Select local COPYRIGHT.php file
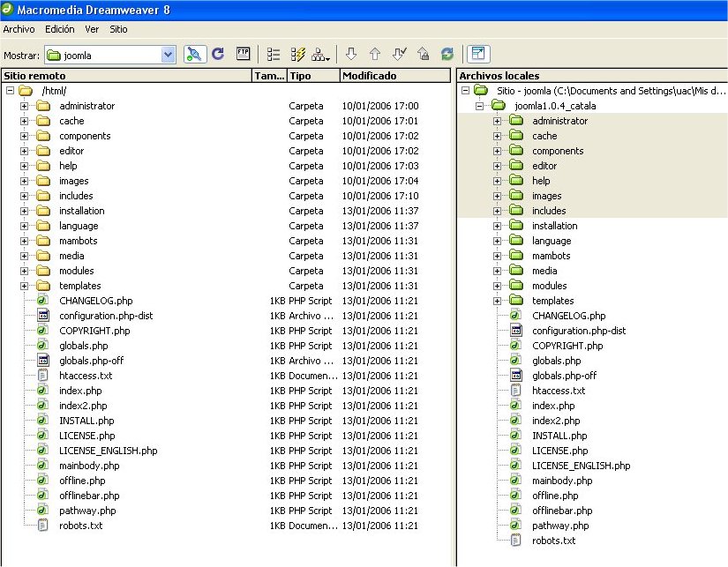728x567 pixels. (567, 346)
